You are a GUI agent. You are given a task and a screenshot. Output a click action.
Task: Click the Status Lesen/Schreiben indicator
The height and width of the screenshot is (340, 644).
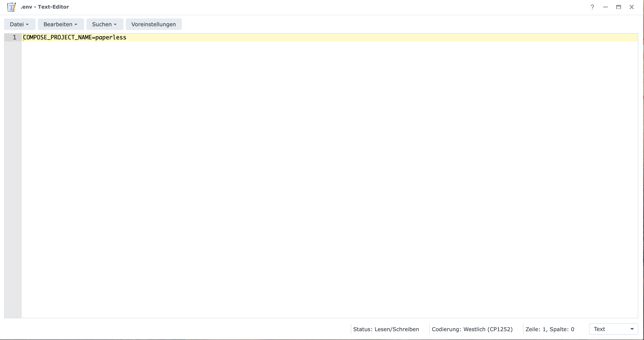coord(386,329)
